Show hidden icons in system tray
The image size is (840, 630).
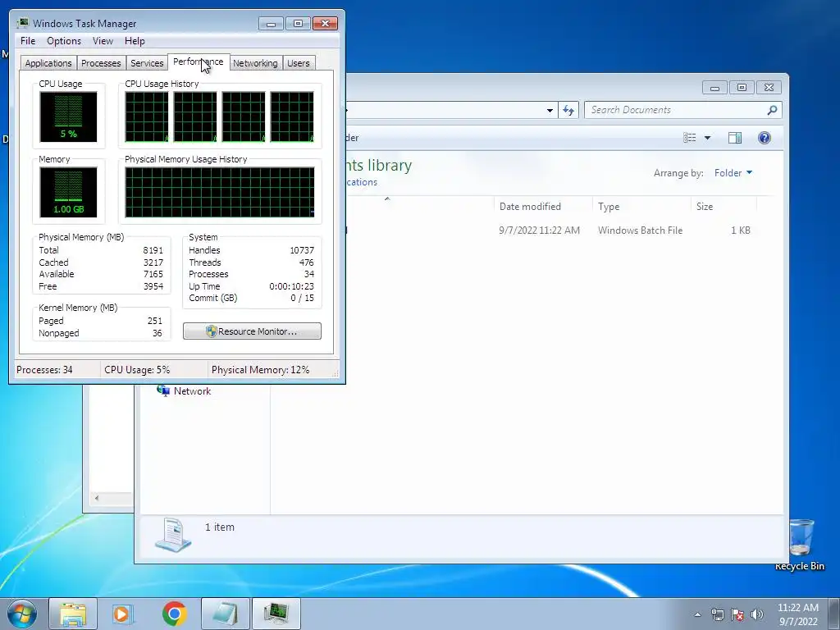click(x=697, y=614)
